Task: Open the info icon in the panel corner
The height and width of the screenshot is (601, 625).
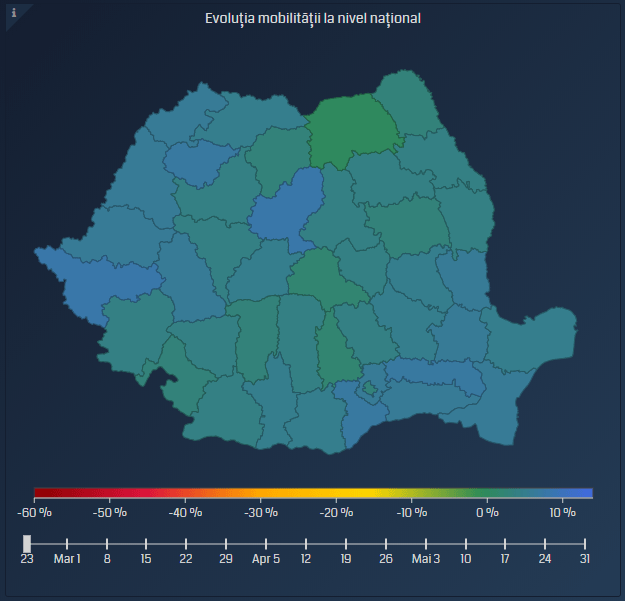Action: [x=14, y=13]
